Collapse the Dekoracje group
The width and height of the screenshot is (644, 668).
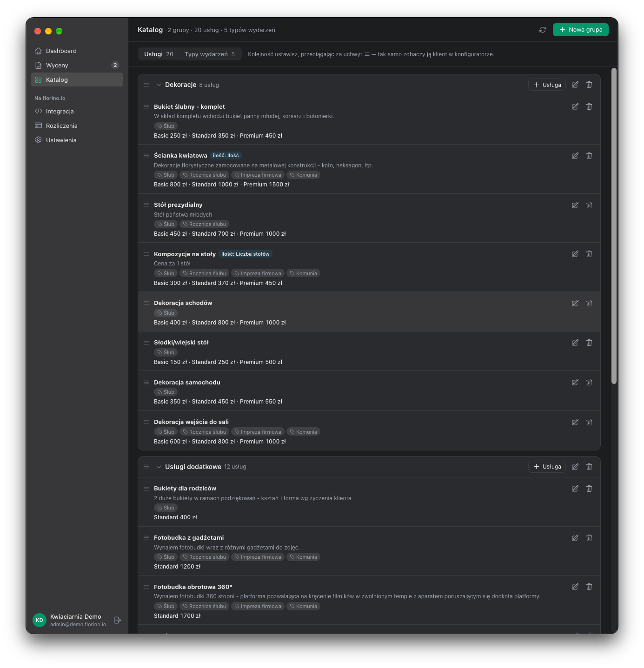click(159, 85)
